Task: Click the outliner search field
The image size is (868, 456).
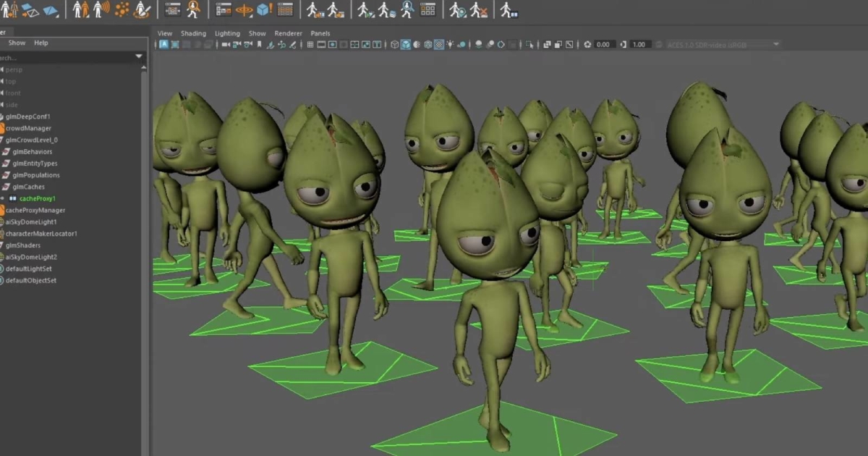Action: click(x=67, y=57)
